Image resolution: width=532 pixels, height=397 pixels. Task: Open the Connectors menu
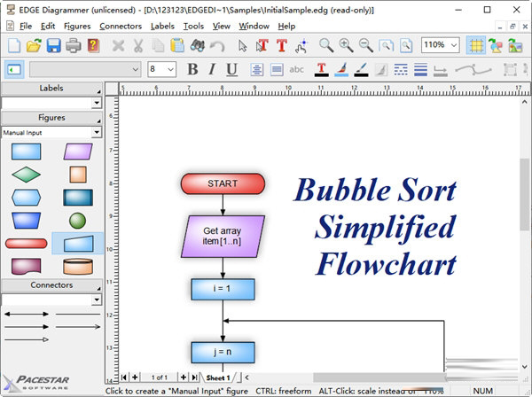click(121, 26)
